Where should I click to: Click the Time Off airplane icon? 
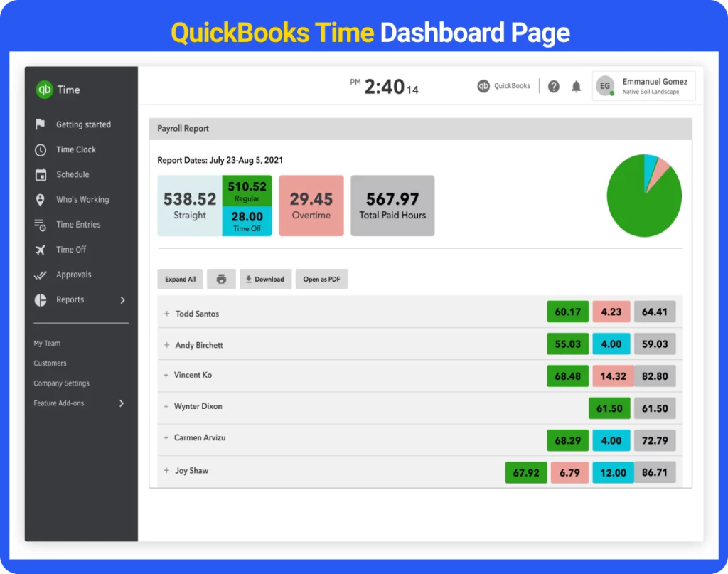pyautogui.click(x=41, y=250)
